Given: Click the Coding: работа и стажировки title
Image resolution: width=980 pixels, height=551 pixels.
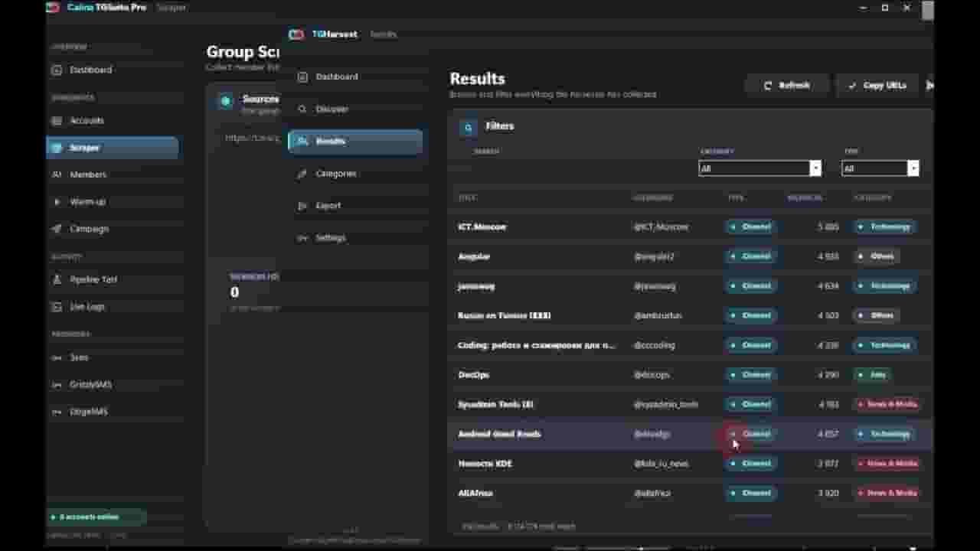Looking at the screenshot, I should tap(537, 345).
